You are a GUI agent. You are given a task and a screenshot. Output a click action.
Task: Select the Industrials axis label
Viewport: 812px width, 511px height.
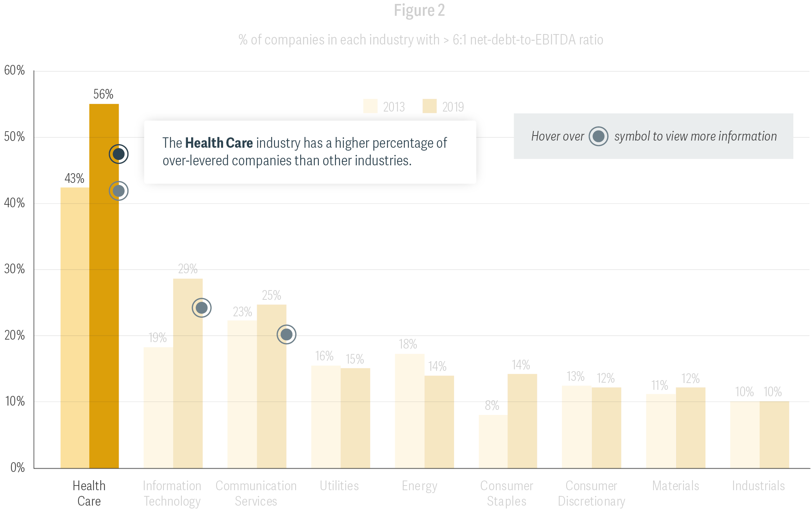coord(758,486)
